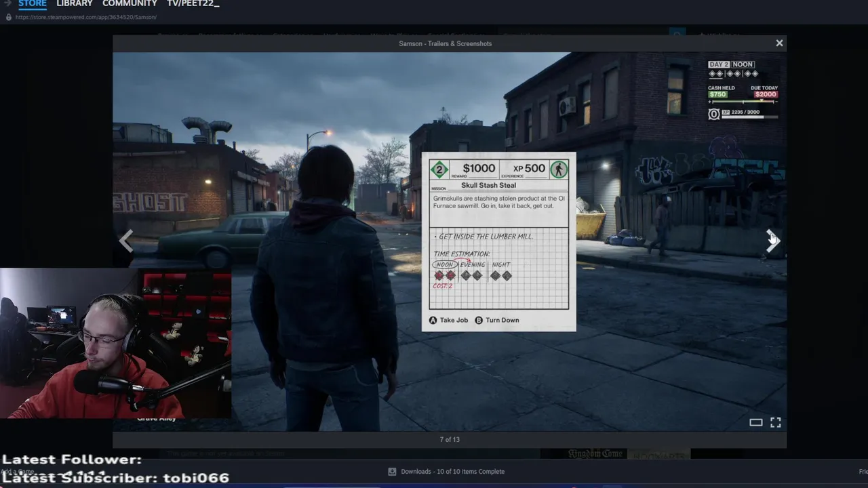Image resolution: width=868 pixels, height=488 pixels.
Task: Open the STORE tab
Action: coord(32,4)
